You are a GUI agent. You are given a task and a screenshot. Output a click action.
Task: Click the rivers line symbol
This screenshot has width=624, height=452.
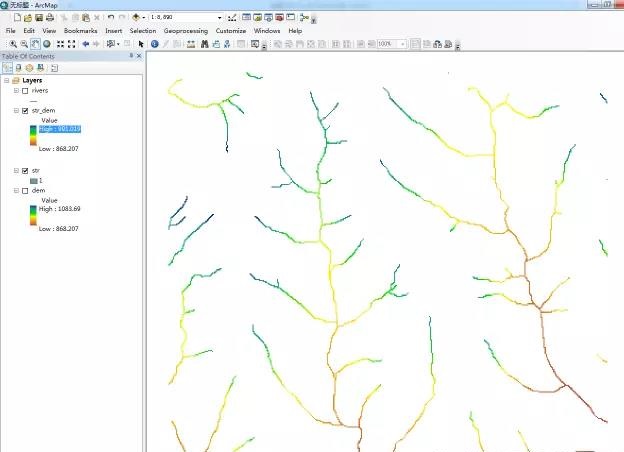33,101
